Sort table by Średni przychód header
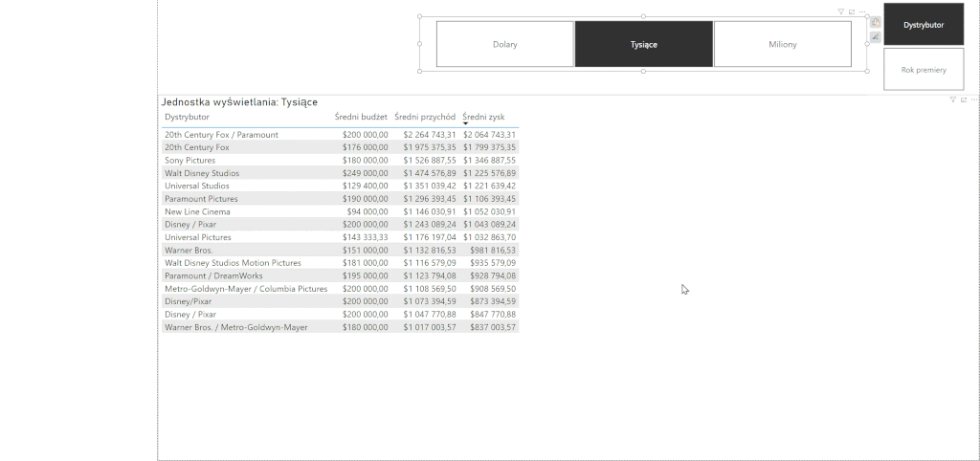980x461 pixels. point(425,117)
